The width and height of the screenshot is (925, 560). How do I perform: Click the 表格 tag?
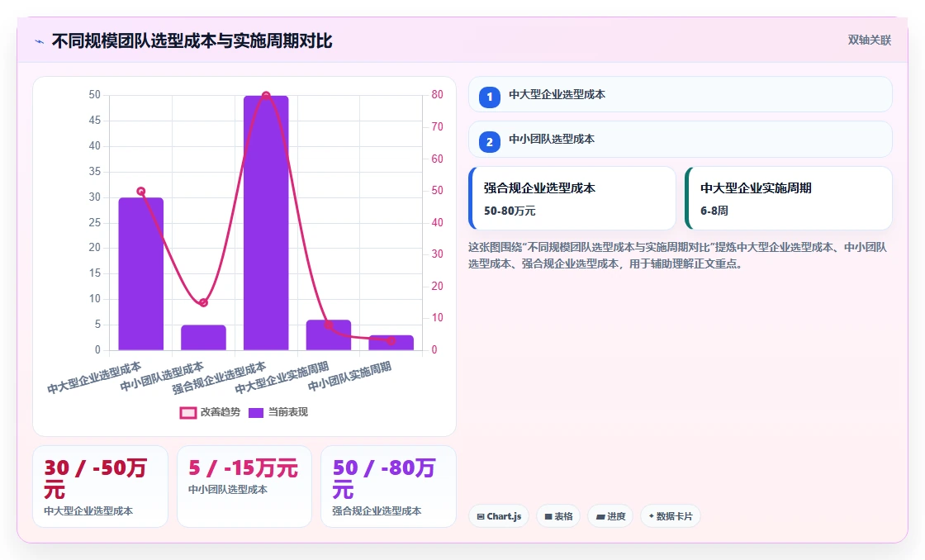click(558, 516)
